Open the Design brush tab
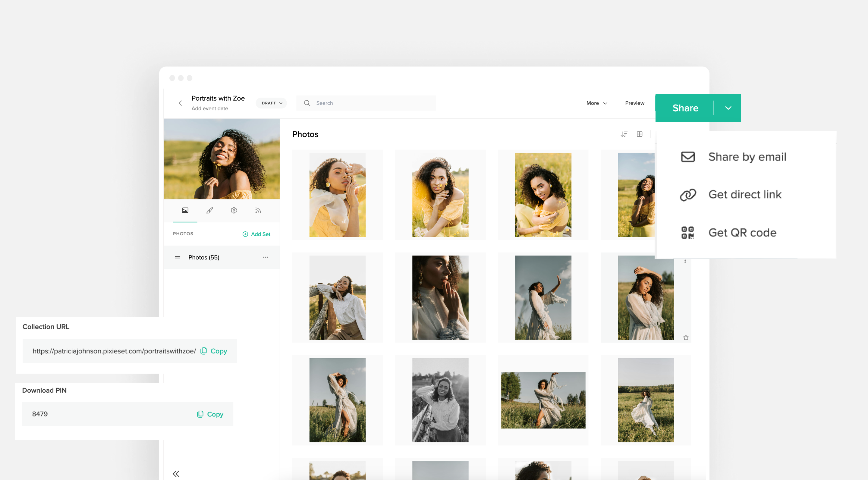This screenshot has height=480, width=868. 209,211
